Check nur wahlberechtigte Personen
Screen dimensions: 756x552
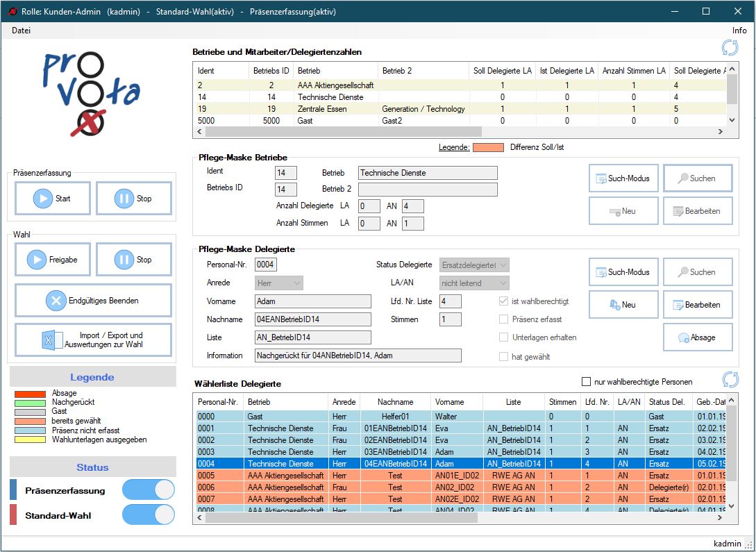(587, 382)
